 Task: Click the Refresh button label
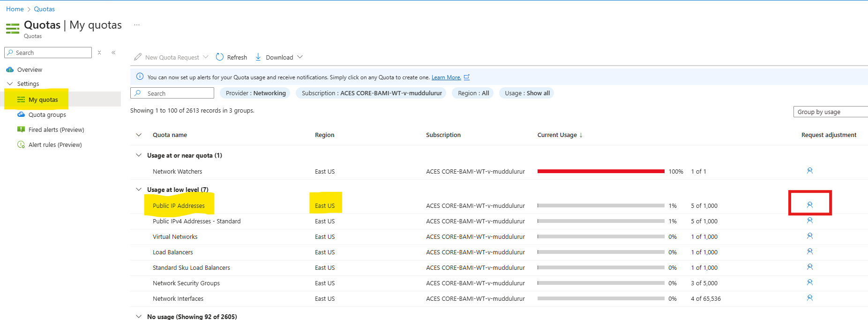[237, 57]
